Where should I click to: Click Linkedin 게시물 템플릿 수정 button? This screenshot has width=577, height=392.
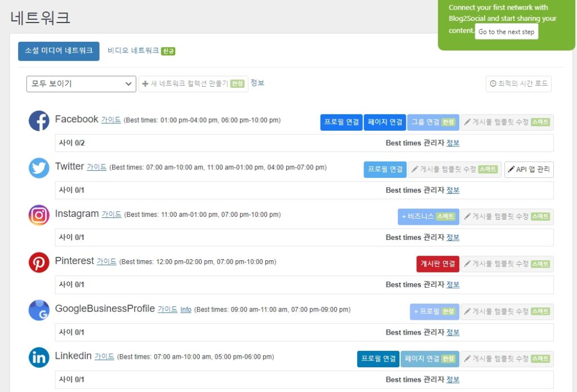click(507, 359)
